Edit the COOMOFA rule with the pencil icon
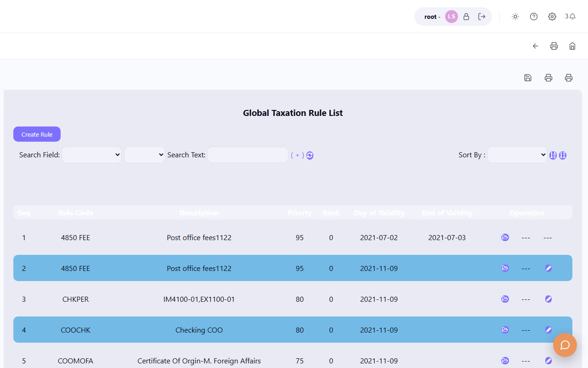The image size is (588, 368). tap(548, 361)
